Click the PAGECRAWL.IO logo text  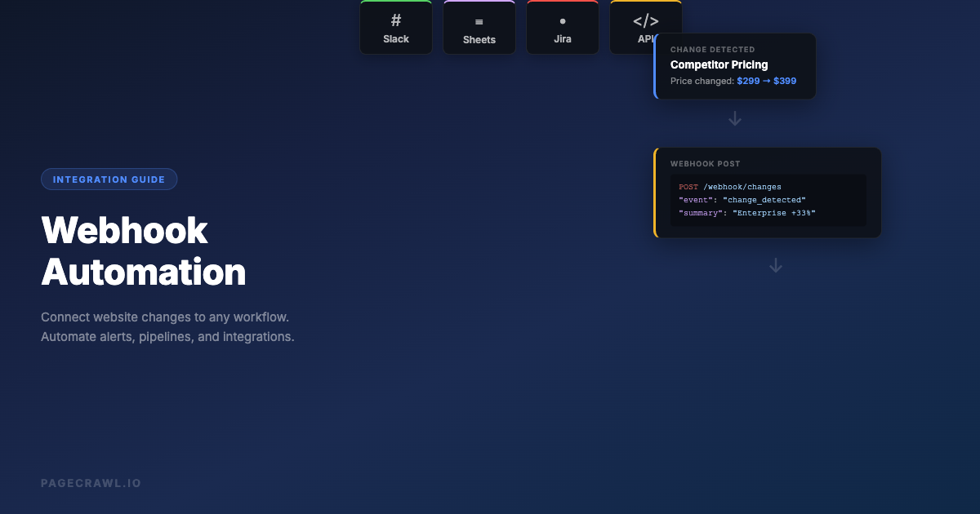[x=91, y=482]
